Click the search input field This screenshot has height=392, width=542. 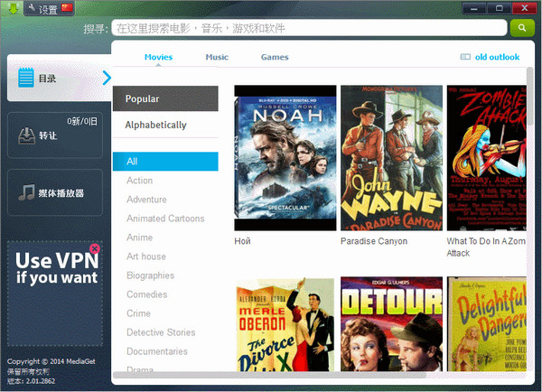307,29
